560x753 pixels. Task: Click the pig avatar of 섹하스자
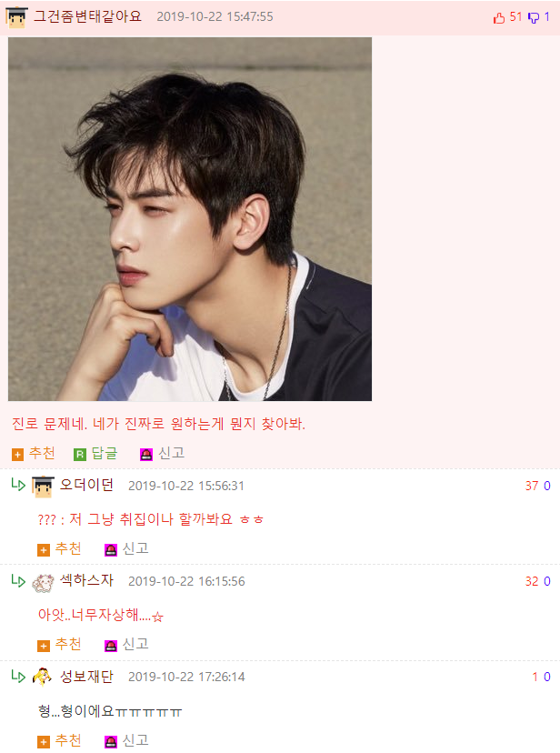pos(43,582)
